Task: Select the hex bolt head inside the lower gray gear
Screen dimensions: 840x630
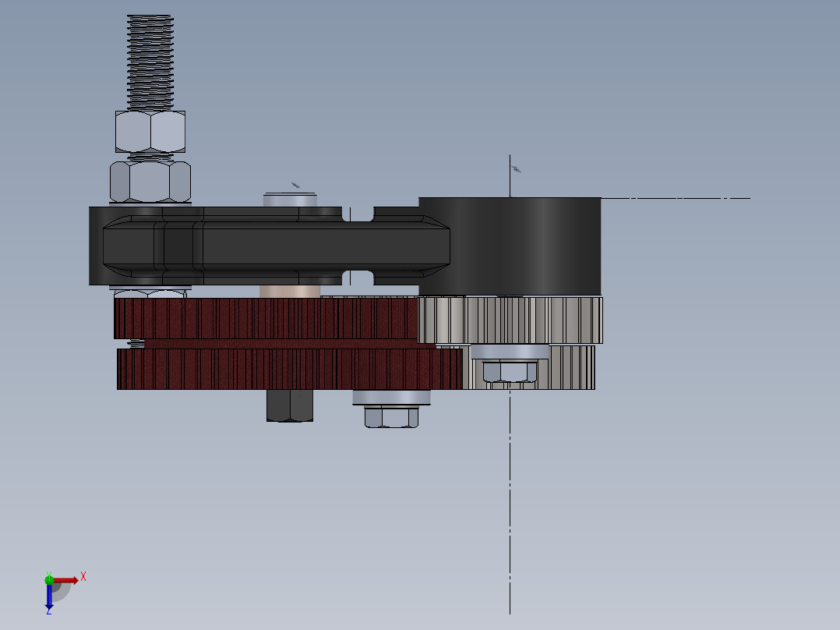Action: 510,372
